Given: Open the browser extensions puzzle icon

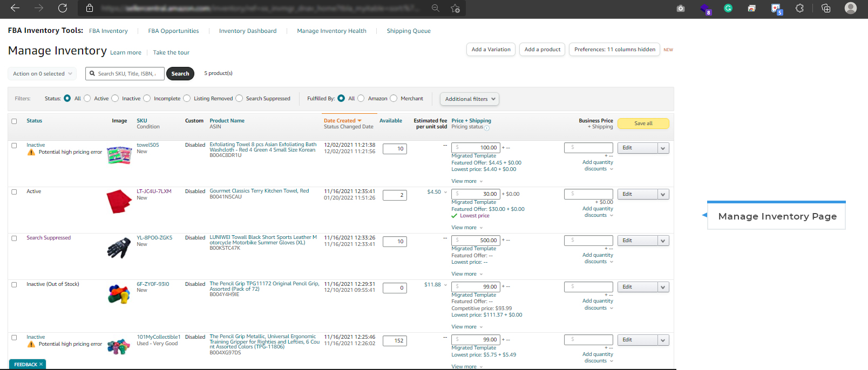Looking at the screenshot, I should (799, 8).
